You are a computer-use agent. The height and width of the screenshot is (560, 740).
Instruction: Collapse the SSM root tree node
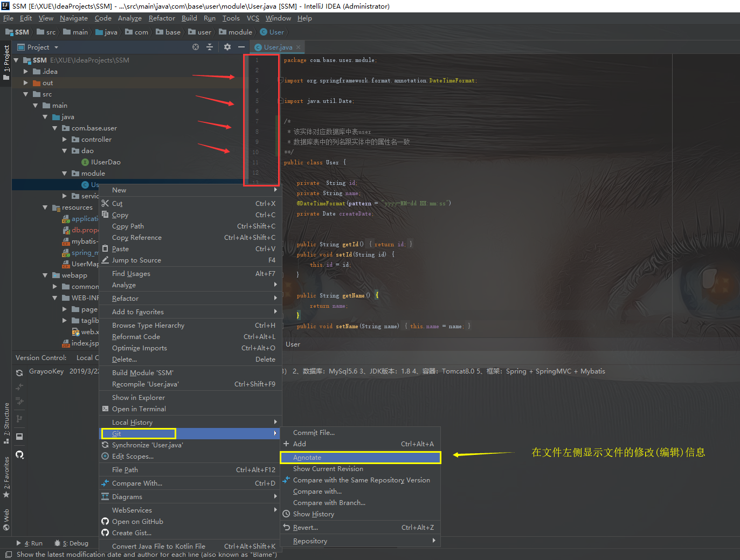16,60
